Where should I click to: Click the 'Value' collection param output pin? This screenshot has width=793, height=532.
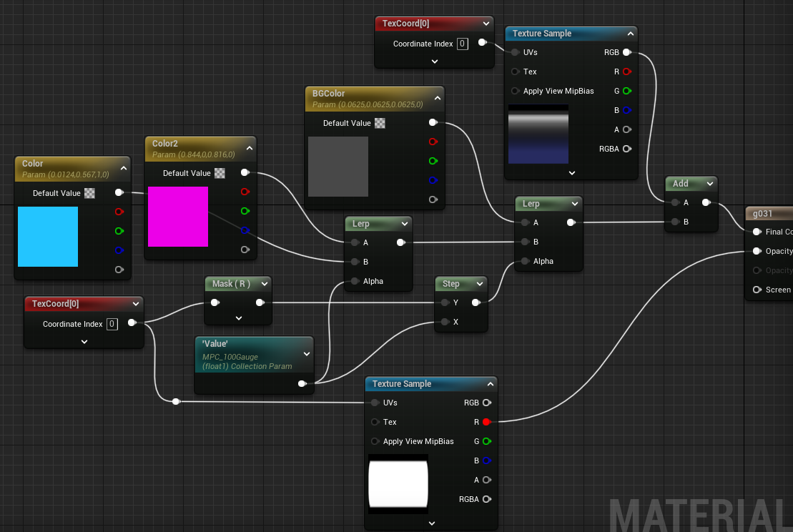[302, 383]
